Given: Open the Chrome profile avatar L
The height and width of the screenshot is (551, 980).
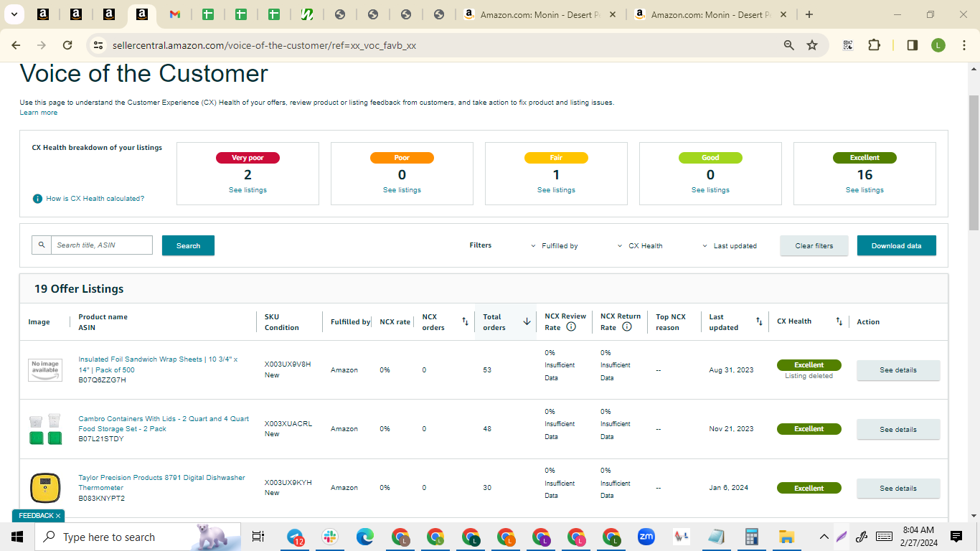Looking at the screenshot, I should click(x=938, y=45).
